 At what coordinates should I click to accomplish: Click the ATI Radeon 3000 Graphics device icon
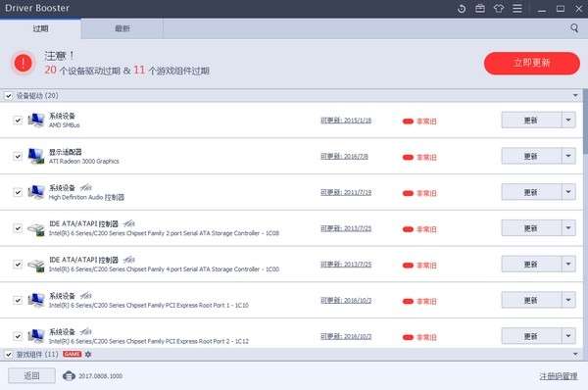[x=36, y=156]
